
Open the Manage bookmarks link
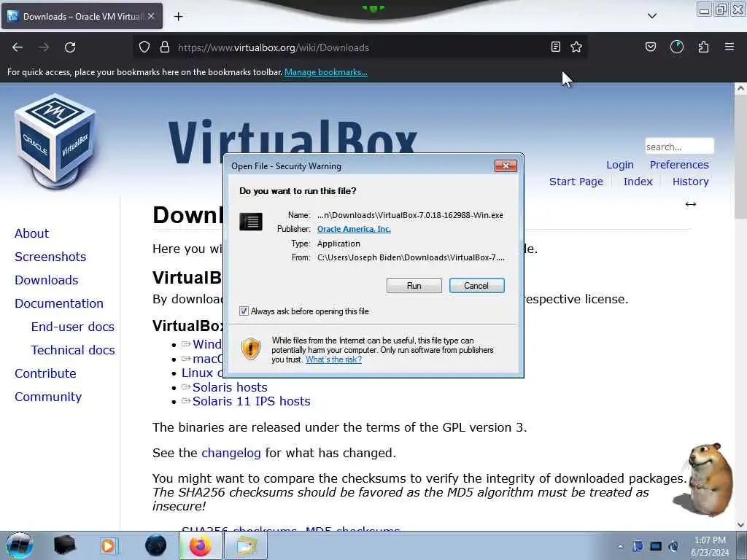click(326, 72)
